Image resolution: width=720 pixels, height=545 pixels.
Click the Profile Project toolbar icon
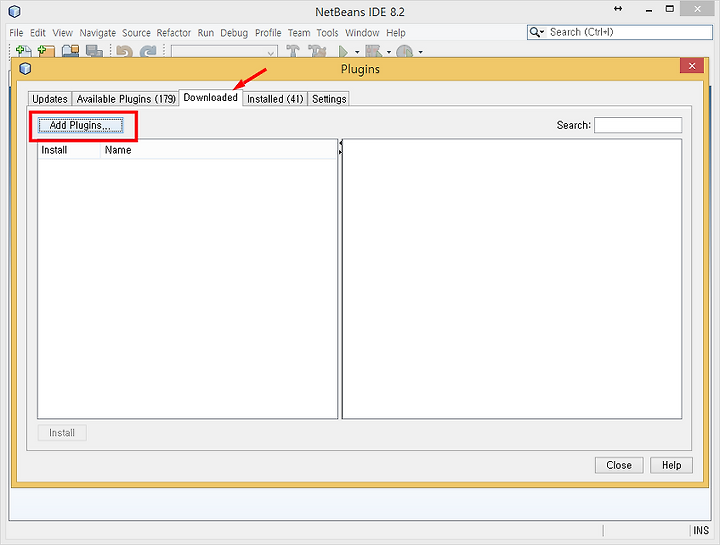pyautogui.click(x=405, y=51)
